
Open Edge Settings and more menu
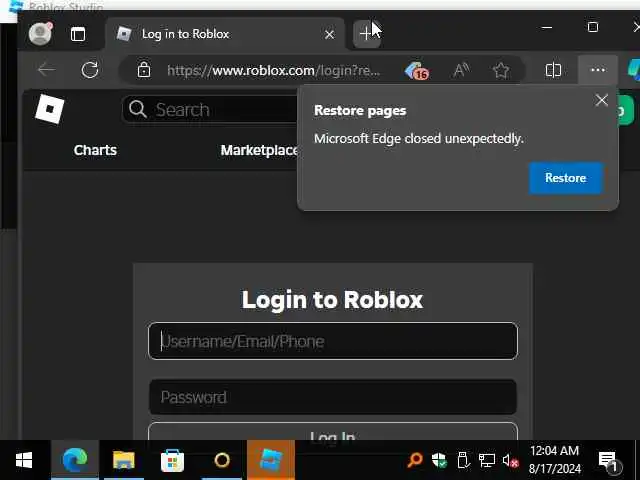[598, 70]
